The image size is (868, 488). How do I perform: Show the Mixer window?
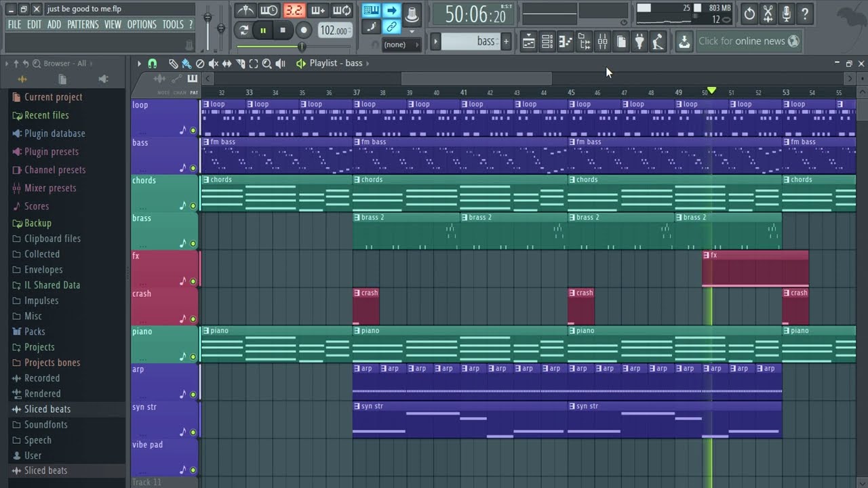(602, 41)
